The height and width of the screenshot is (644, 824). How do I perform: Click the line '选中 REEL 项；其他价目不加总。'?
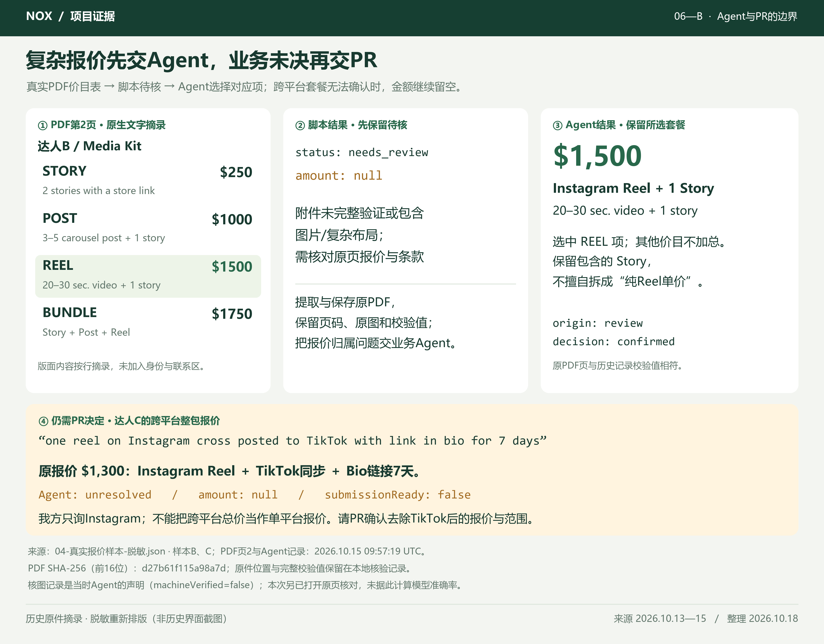[640, 241]
